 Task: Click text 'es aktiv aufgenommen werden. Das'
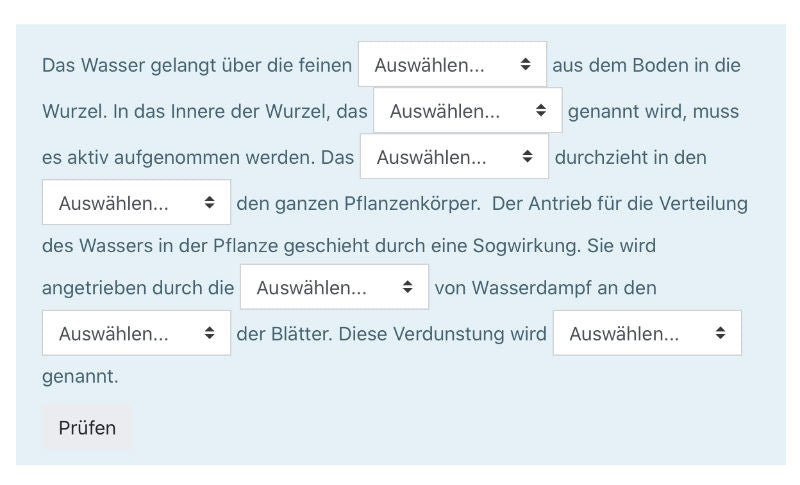[x=198, y=158]
